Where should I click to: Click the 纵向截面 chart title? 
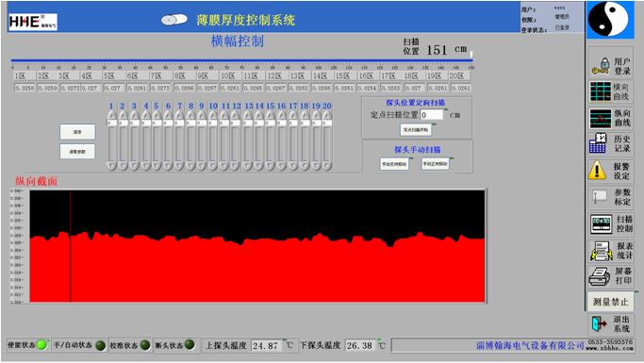coord(36,181)
